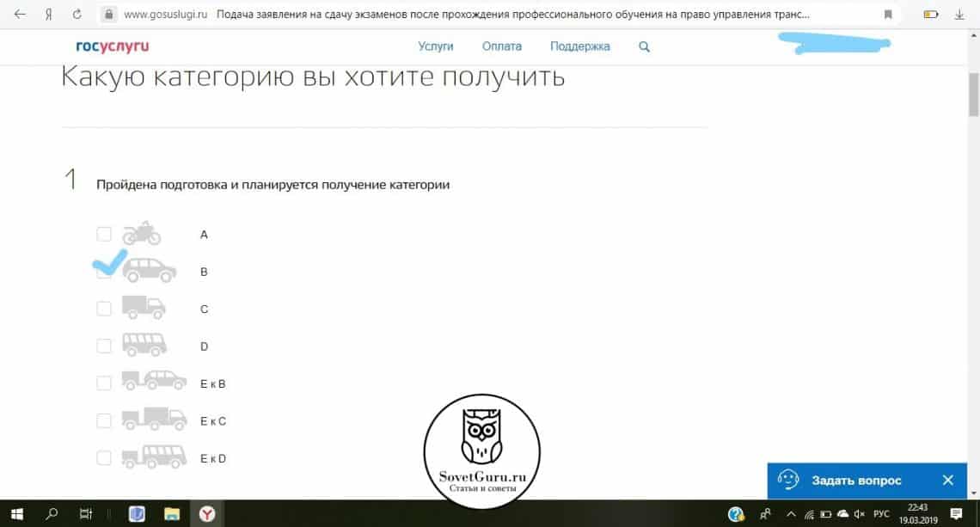Open File Explorer from the taskbar
Image resolution: width=980 pixels, height=527 pixels.
172,514
